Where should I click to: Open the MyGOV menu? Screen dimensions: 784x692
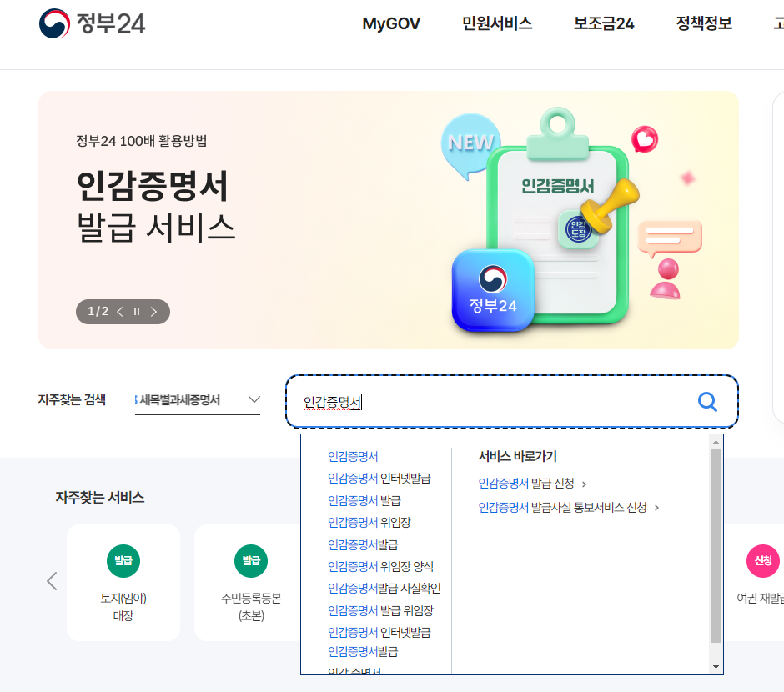point(391,23)
